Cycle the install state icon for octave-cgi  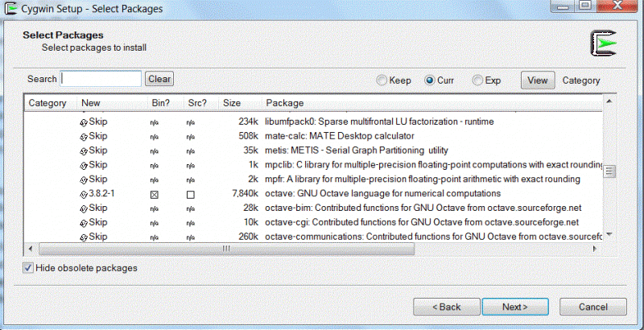coord(84,223)
